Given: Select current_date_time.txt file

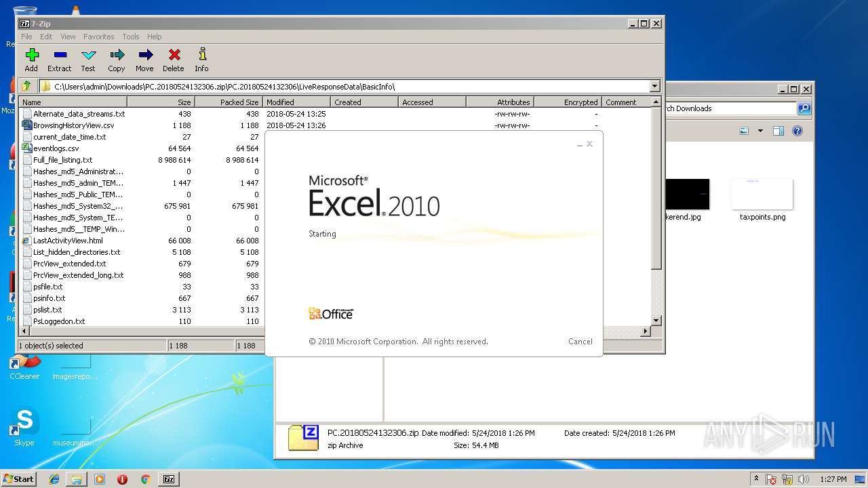Looking at the screenshot, I should tap(69, 137).
